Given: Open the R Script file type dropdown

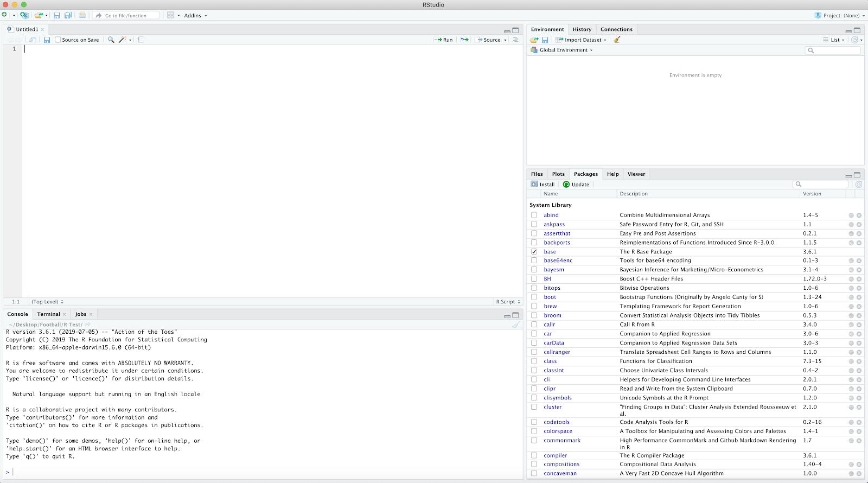Looking at the screenshot, I should 508,302.
